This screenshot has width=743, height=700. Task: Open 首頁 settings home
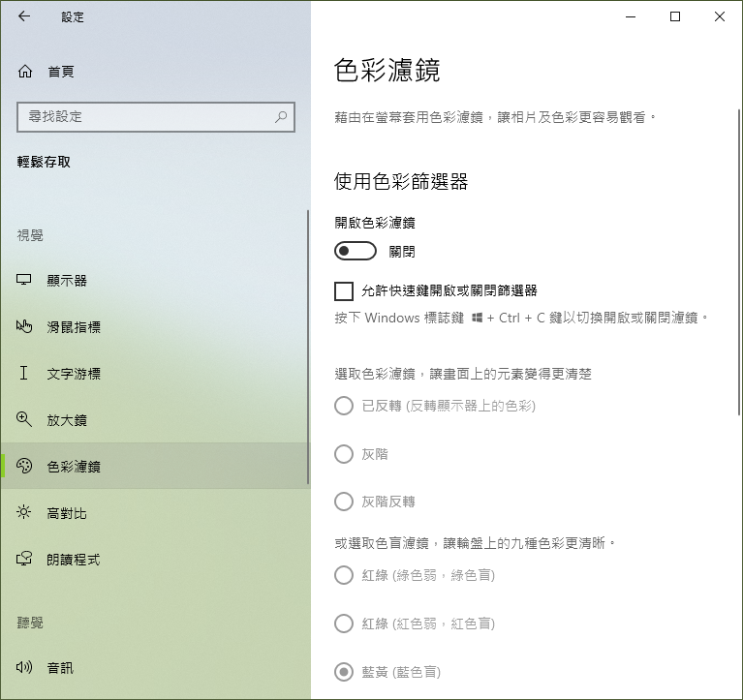click(155, 72)
